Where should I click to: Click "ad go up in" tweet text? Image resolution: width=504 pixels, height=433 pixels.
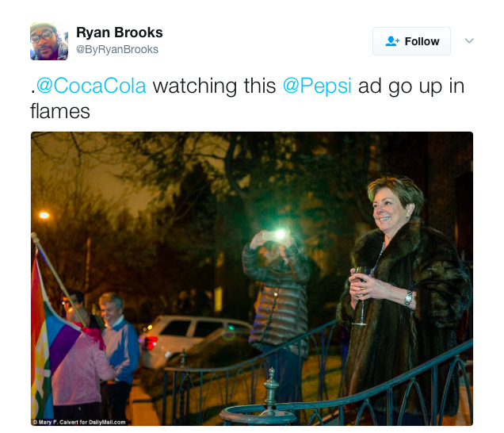pos(411,86)
